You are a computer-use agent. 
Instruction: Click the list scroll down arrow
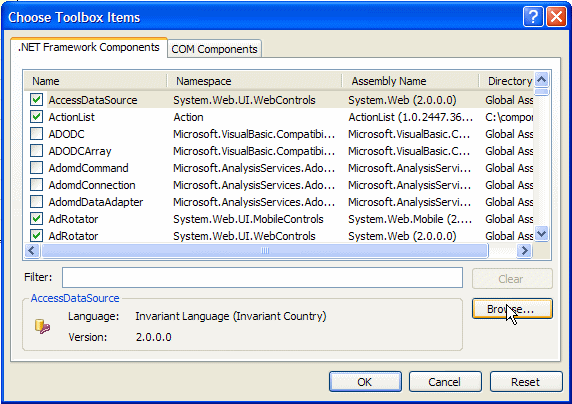coord(542,233)
